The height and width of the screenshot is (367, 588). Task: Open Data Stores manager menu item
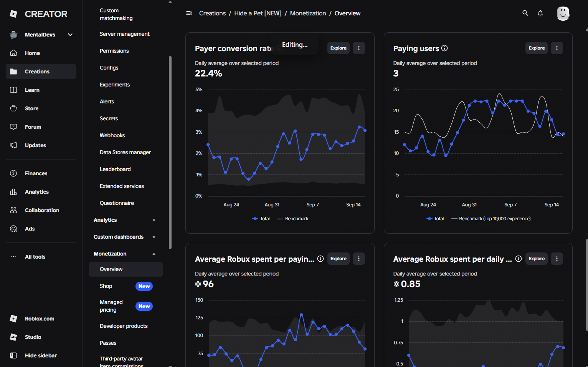(x=126, y=152)
